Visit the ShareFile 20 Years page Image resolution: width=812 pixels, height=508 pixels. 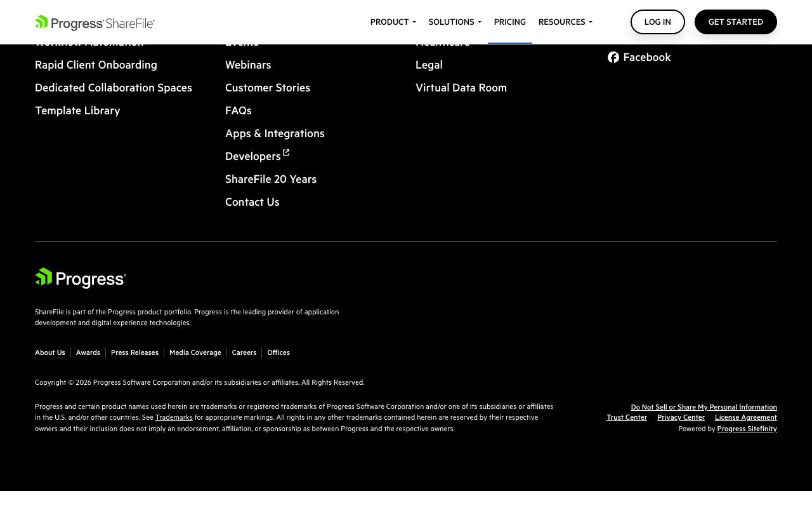click(271, 179)
